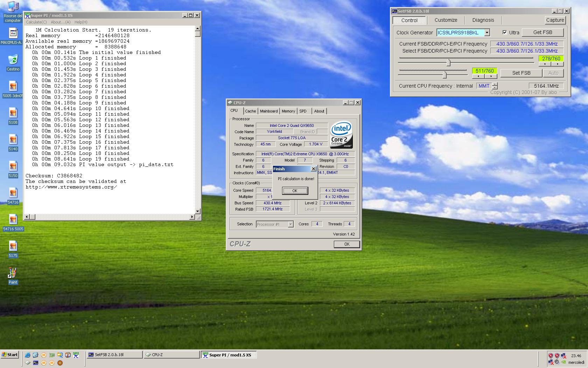Open the Paint shortcut on the desktop
The width and height of the screenshot is (588, 368).
[13, 276]
